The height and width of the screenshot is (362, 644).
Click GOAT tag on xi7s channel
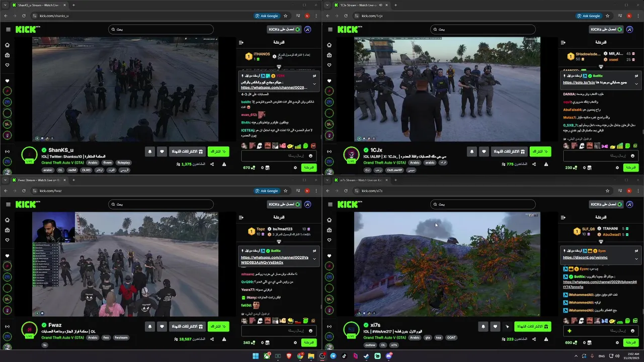point(451,337)
